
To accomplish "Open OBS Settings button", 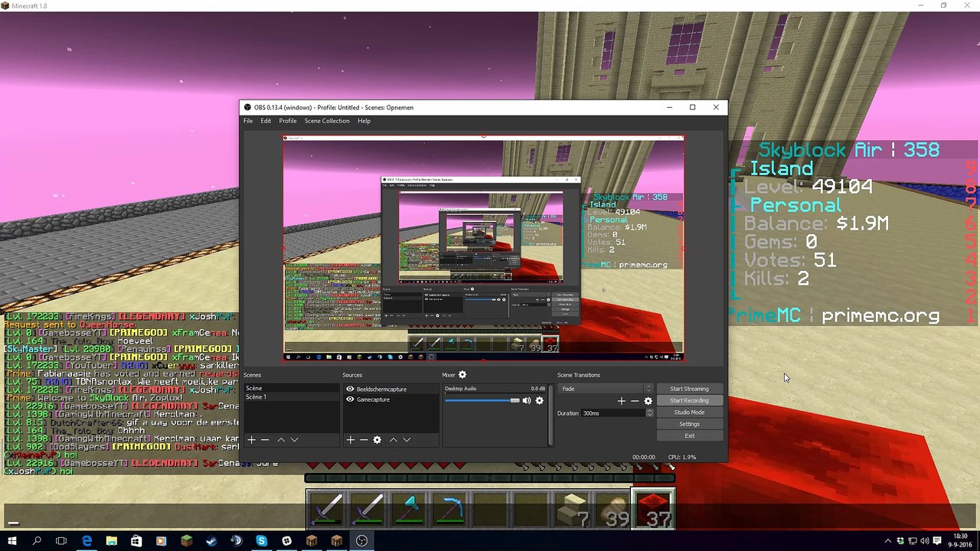I will coord(689,424).
